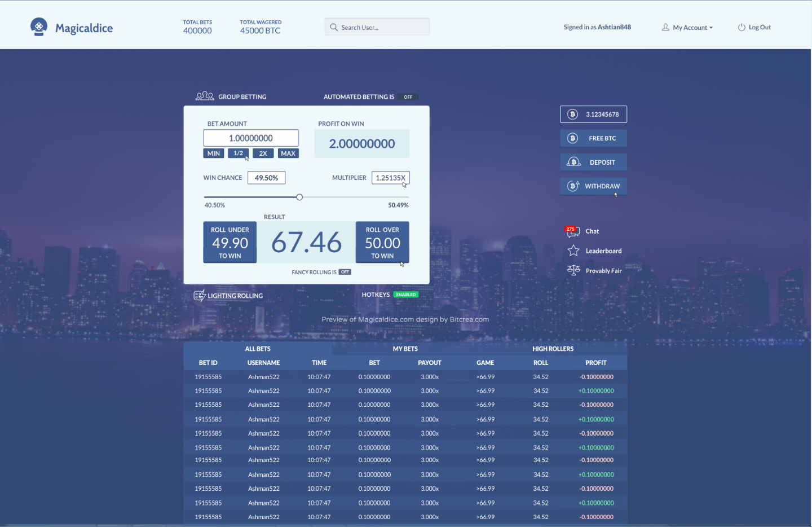Click the Withdraw button label

point(602,186)
